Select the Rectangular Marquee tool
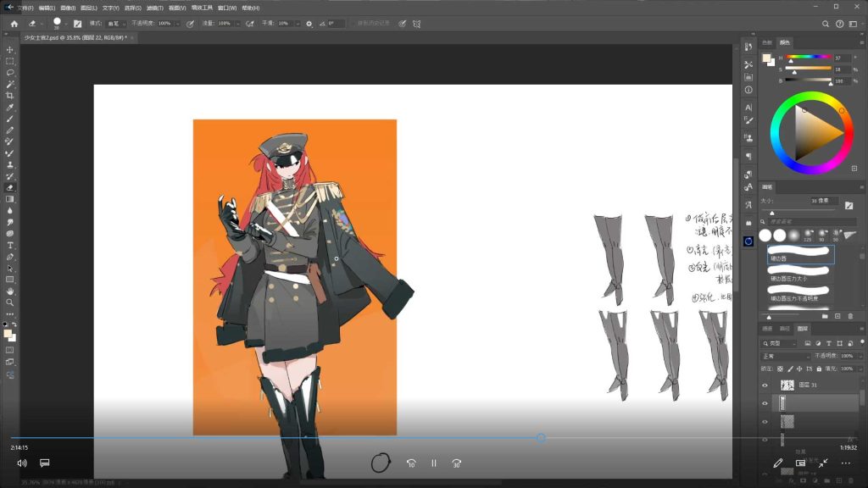The image size is (868, 488). click(x=10, y=61)
